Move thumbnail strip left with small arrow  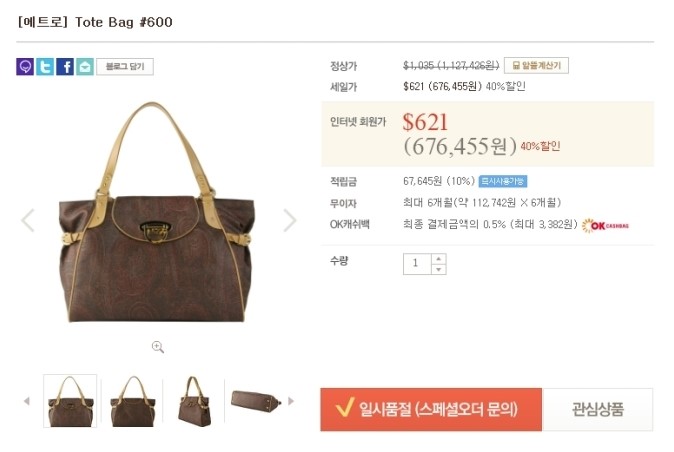(x=26, y=401)
